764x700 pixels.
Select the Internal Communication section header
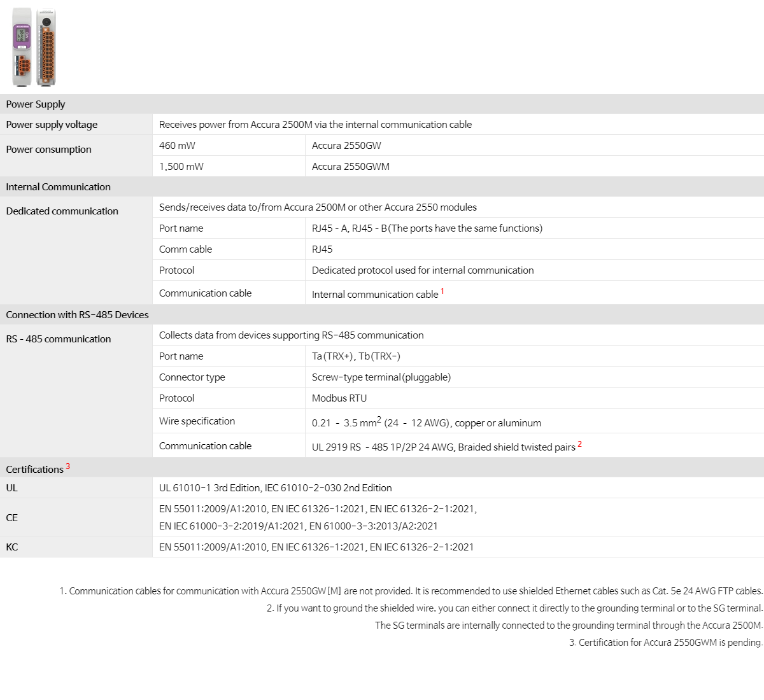[x=58, y=187]
